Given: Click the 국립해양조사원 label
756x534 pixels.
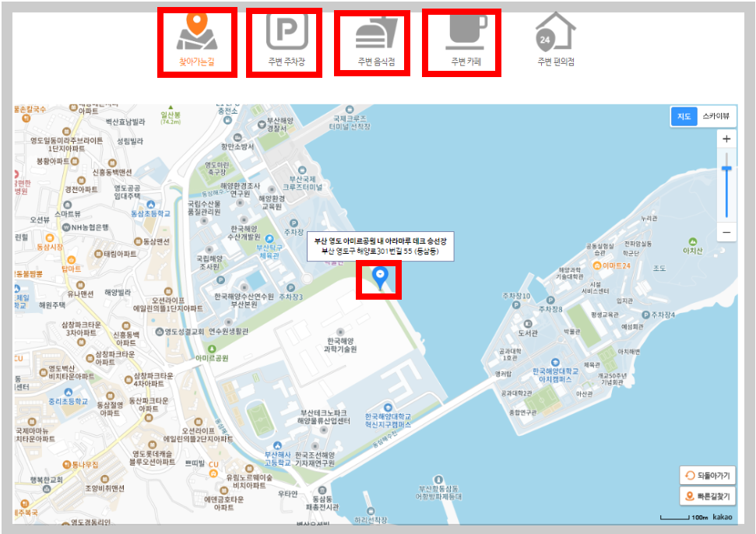Looking at the screenshot, I should tap(209, 262).
